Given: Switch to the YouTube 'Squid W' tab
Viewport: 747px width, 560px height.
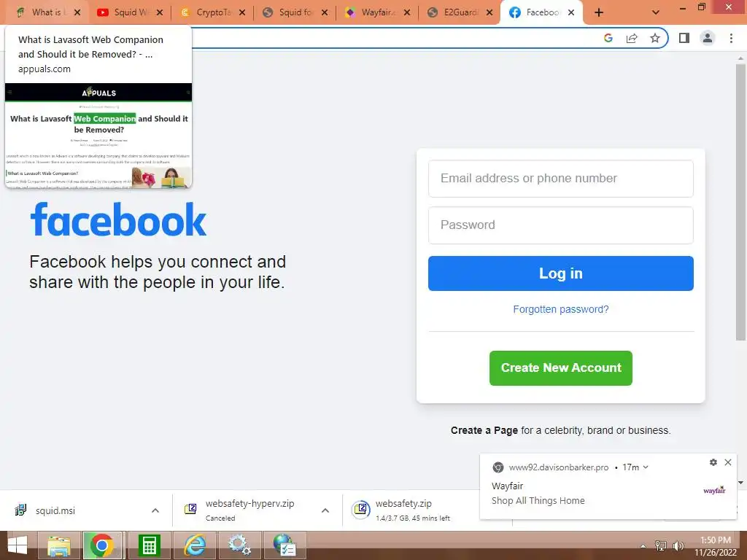Looking at the screenshot, I should tap(123, 12).
